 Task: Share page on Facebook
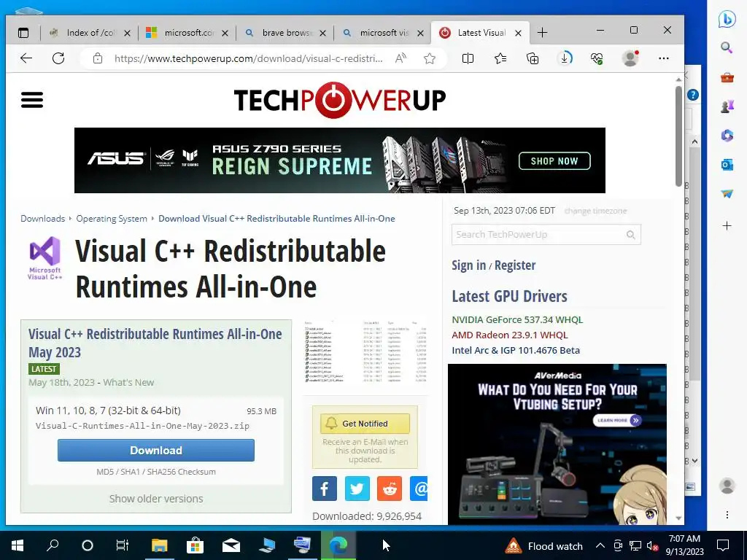point(325,489)
